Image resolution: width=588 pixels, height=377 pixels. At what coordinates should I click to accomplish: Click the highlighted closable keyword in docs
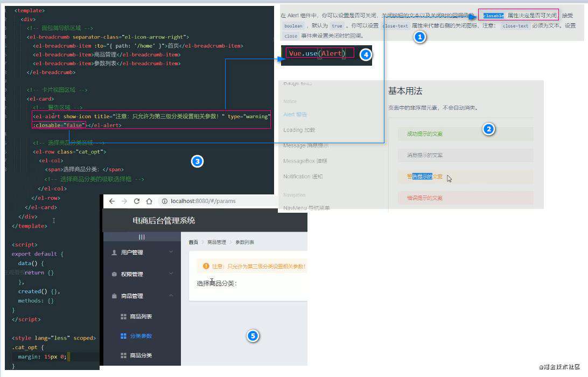(493, 16)
